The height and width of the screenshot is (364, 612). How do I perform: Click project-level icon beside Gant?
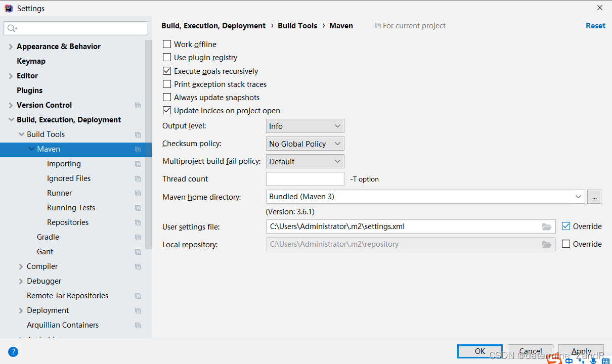click(x=138, y=252)
